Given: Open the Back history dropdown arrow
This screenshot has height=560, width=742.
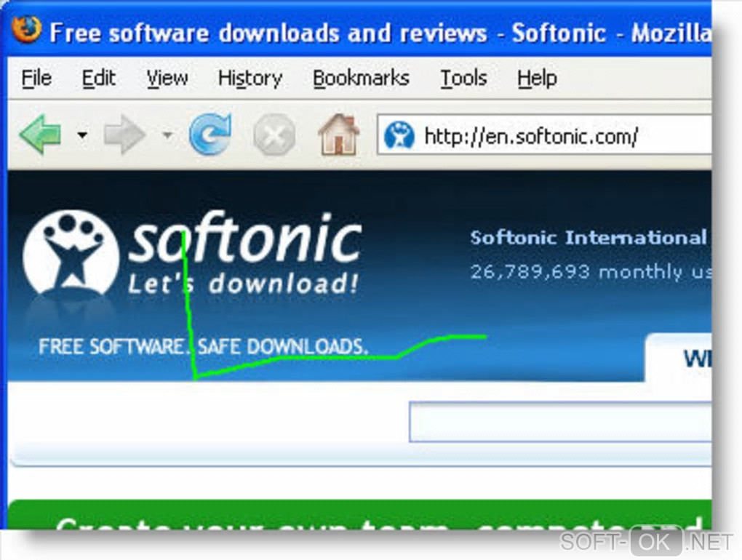Looking at the screenshot, I should [x=82, y=135].
